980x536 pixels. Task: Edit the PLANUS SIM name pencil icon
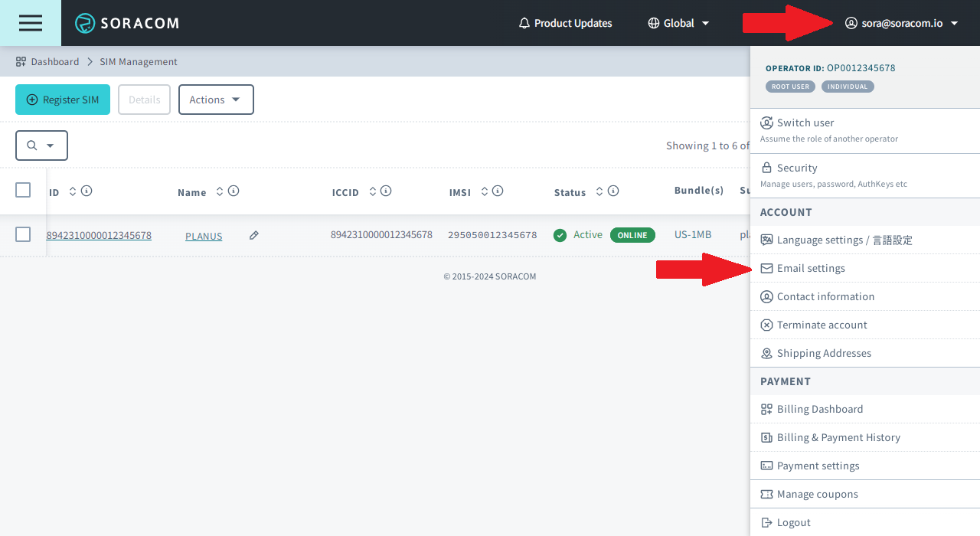pyautogui.click(x=254, y=236)
